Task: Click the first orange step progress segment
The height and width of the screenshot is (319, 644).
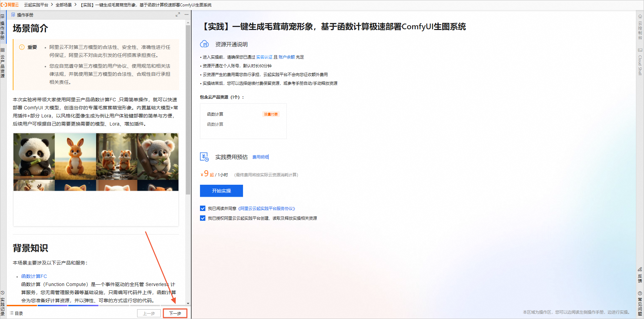Action: click(x=22, y=306)
